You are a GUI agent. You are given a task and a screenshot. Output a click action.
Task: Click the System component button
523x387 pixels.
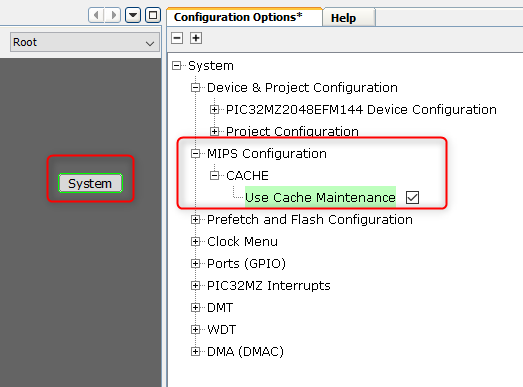90,183
